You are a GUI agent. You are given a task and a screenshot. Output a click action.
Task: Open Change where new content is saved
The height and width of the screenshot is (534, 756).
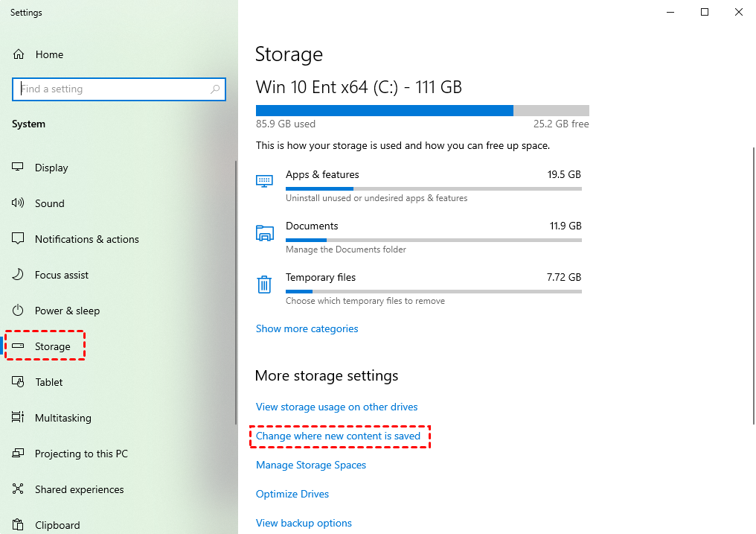[x=340, y=436]
